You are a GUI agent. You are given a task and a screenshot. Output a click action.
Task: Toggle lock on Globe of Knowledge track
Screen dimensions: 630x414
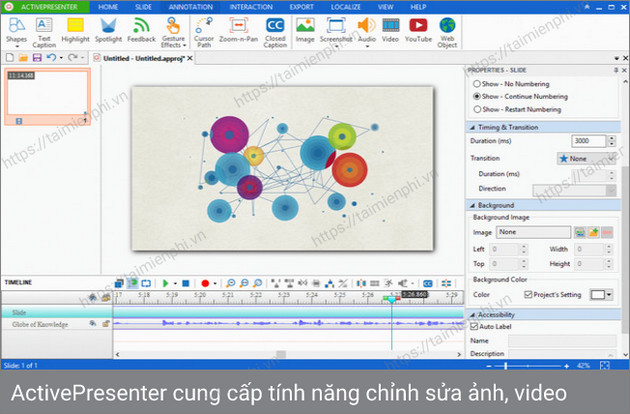106,324
